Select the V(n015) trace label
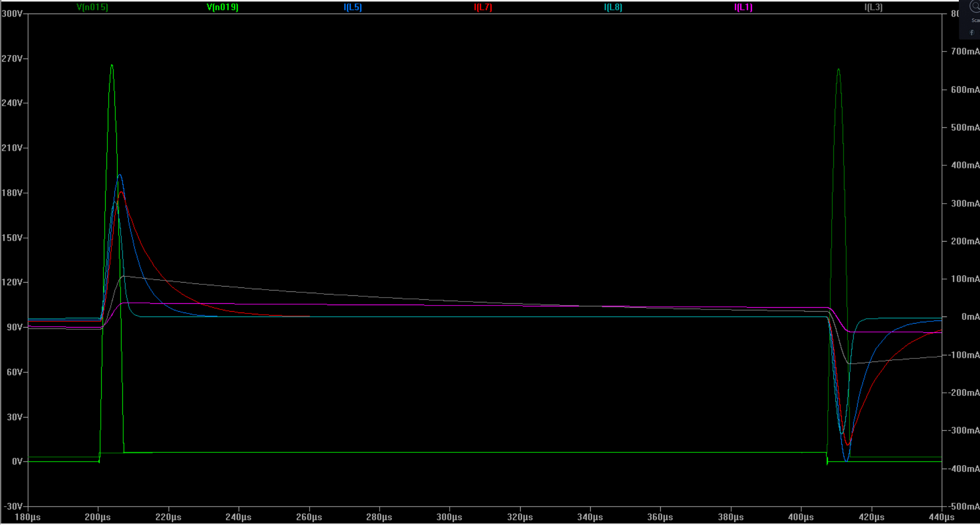The width and height of the screenshot is (980, 525). (x=92, y=7)
